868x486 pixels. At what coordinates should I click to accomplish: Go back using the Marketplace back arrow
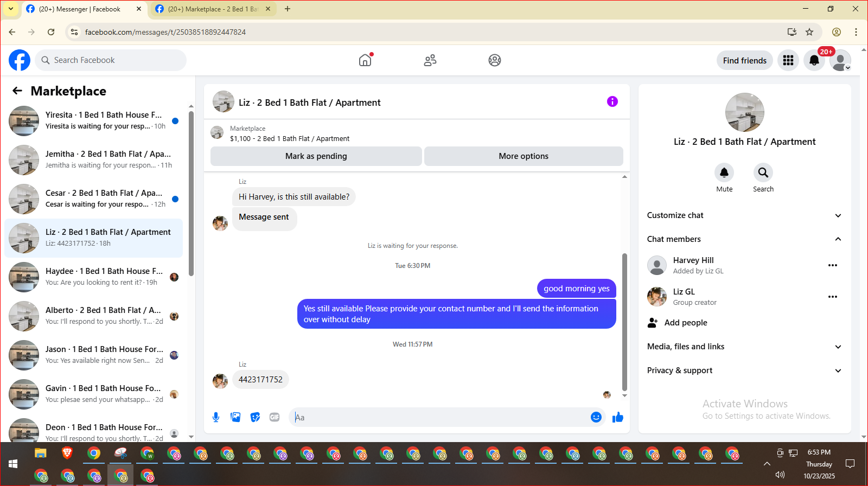coord(17,91)
